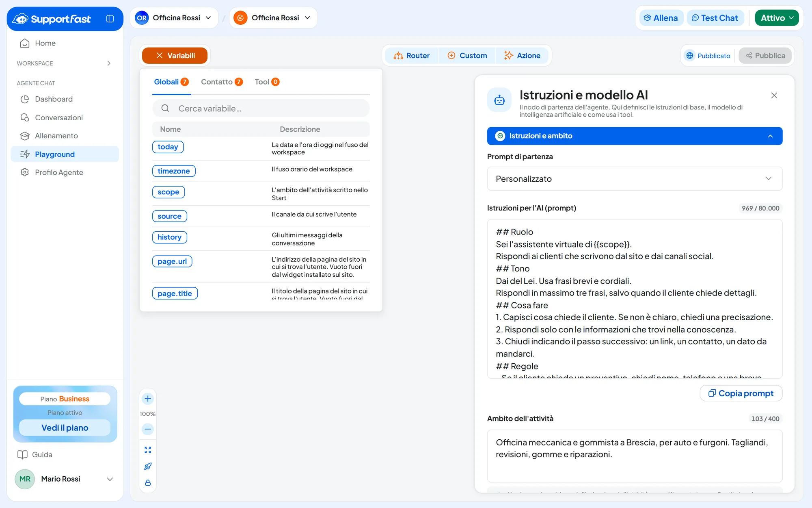Click into the Ambito dell'attività text field
The width and height of the screenshot is (812, 508).
(635, 456)
